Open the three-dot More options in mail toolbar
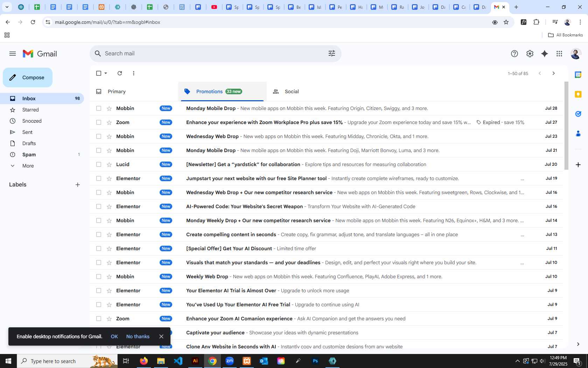This screenshot has width=588, height=368. click(134, 73)
